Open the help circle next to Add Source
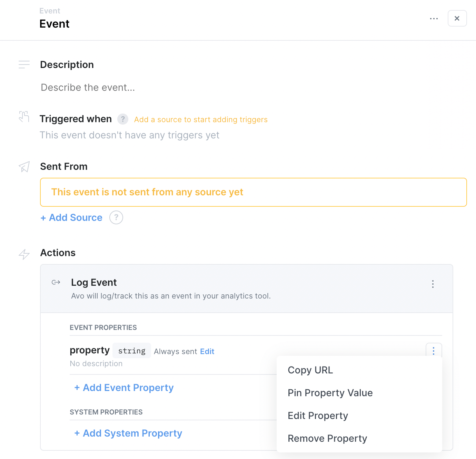The height and width of the screenshot is (459, 476). click(x=116, y=217)
